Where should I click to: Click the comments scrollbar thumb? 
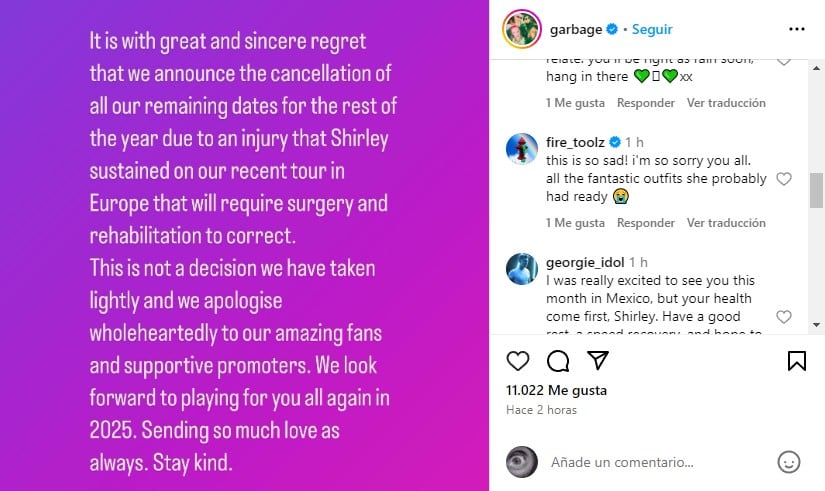pyautogui.click(x=816, y=189)
